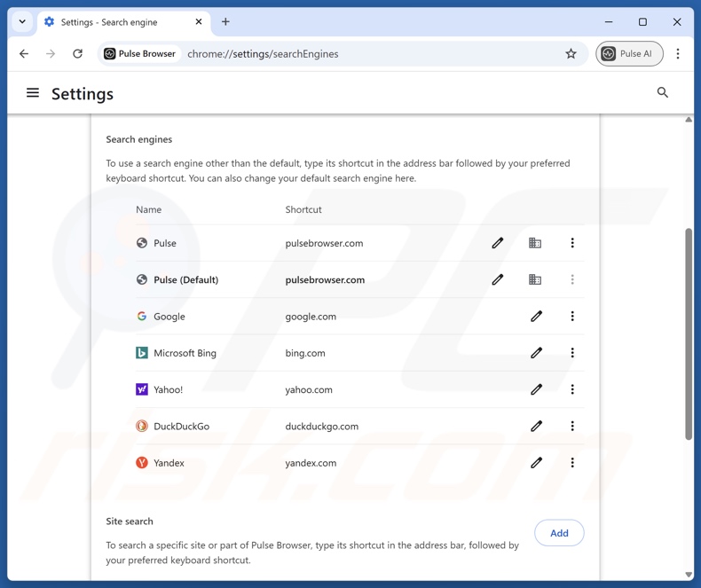
Task: Edit the Yandex search engine
Action: click(537, 463)
